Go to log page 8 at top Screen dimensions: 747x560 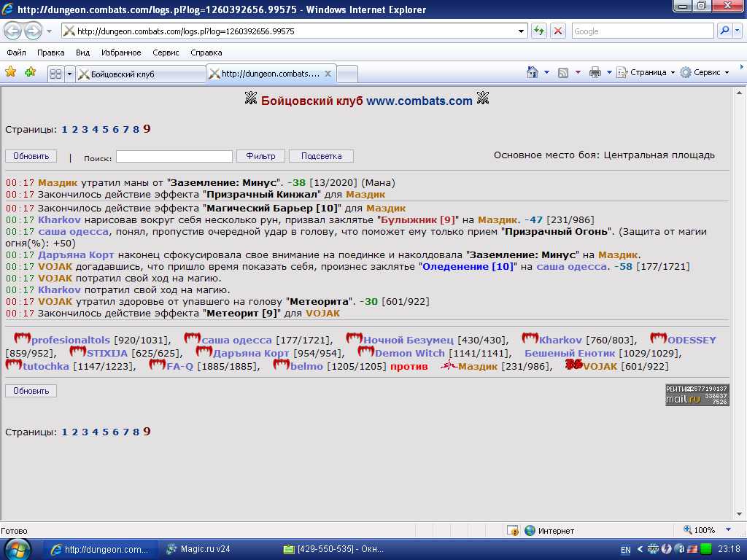tap(136, 129)
